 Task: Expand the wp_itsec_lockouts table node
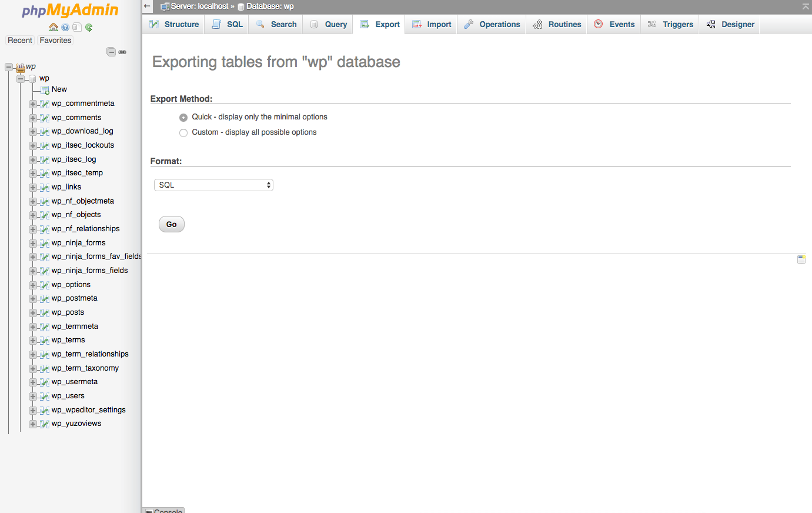[33, 146]
